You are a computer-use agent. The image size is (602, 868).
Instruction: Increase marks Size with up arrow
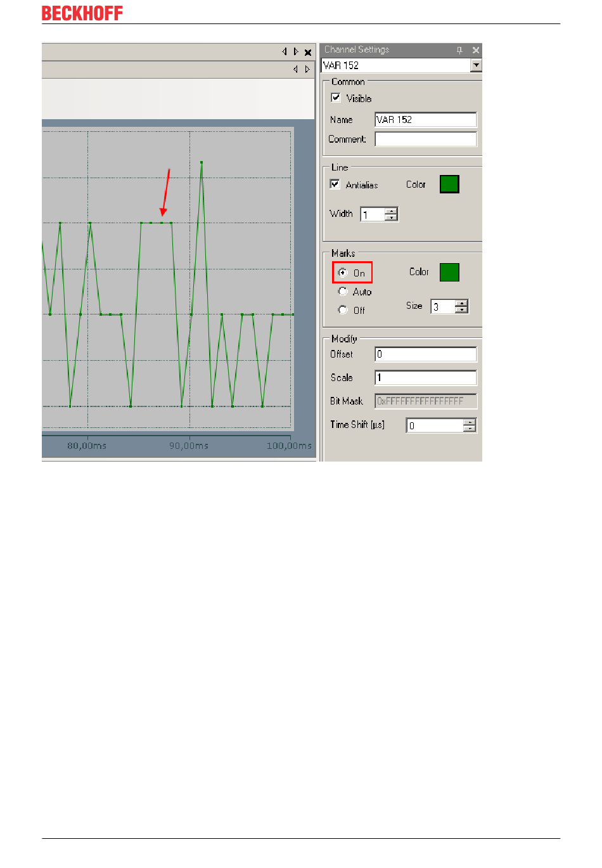tap(462, 302)
